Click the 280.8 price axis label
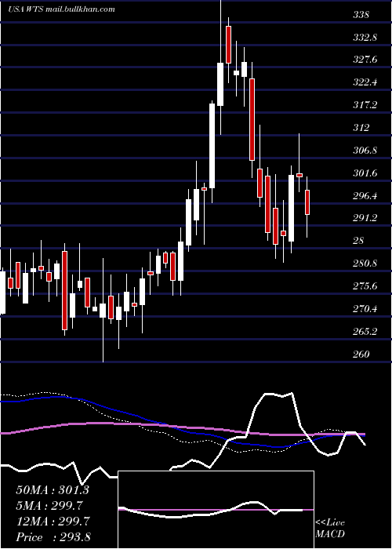 point(365,264)
